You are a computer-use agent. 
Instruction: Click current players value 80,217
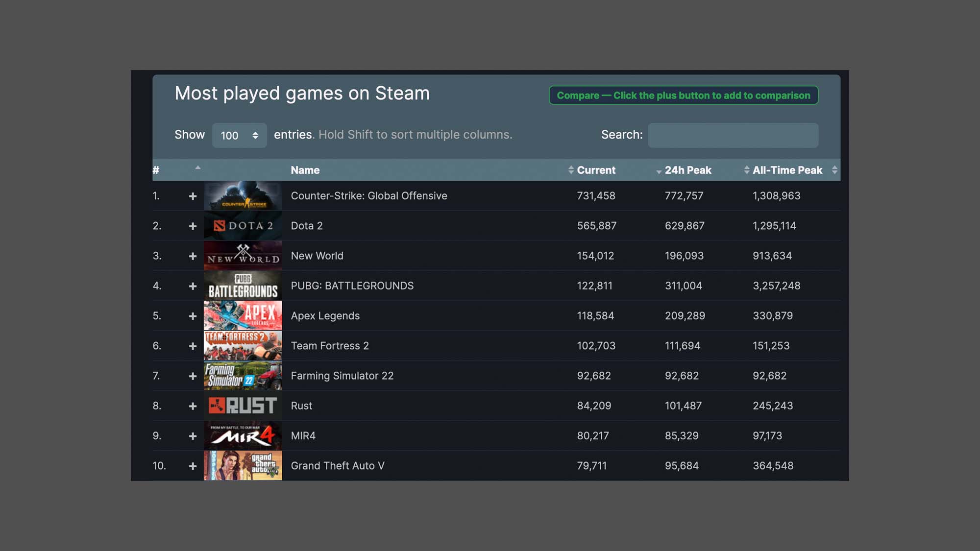[x=593, y=435]
